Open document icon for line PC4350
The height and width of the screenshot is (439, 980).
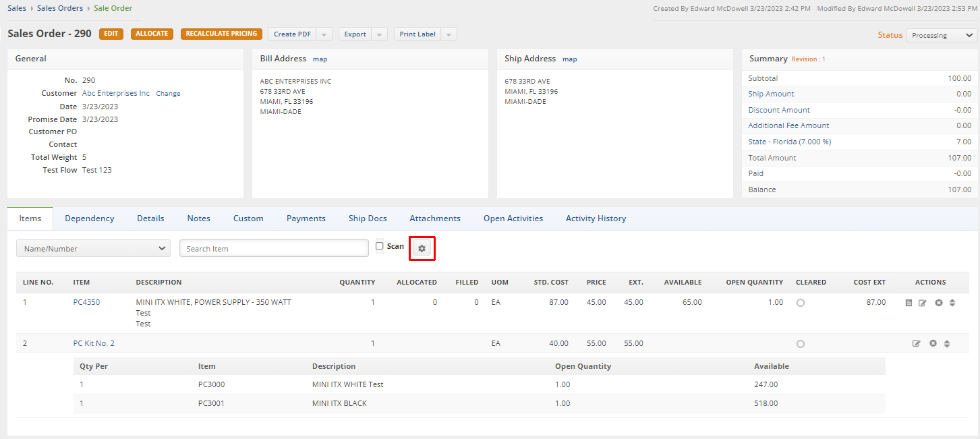pyautogui.click(x=909, y=303)
